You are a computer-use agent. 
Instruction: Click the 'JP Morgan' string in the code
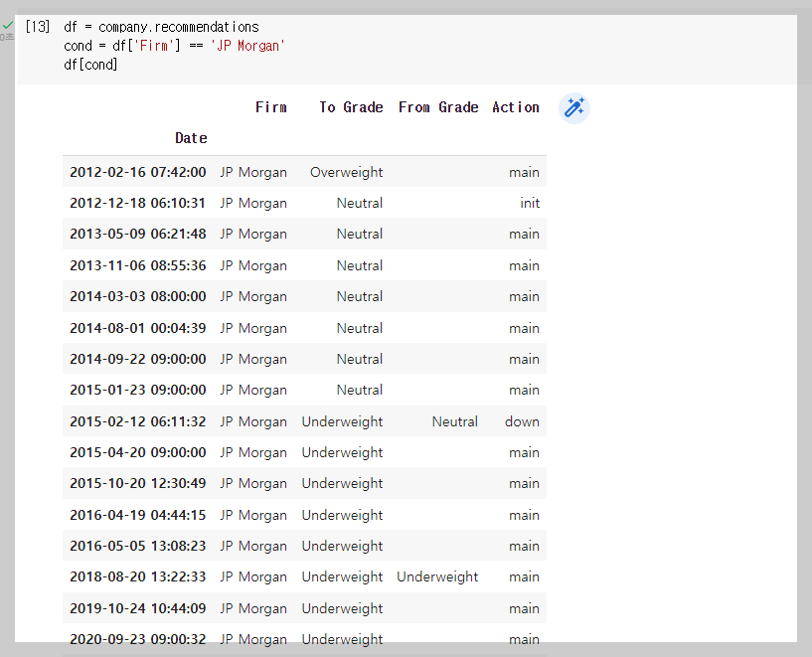[x=247, y=46]
